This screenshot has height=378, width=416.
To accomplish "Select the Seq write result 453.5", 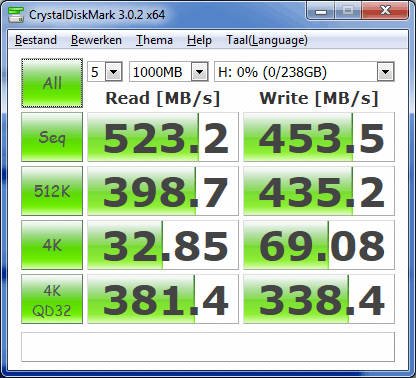I will [x=319, y=137].
